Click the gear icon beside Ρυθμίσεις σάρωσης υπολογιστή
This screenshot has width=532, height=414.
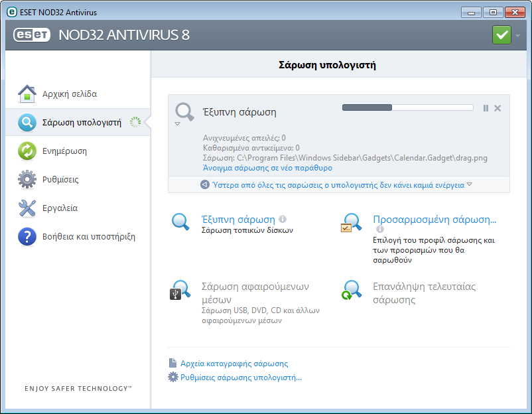(x=173, y=377)
